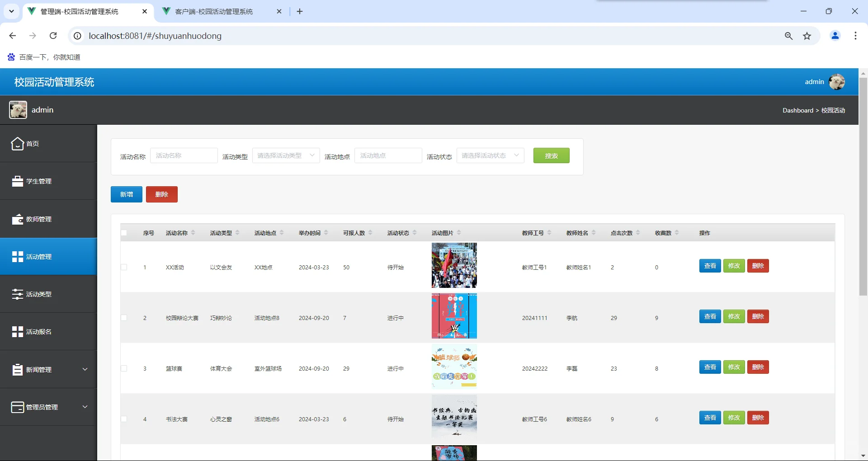This screenshot has height=461, width=868.
Task: Sort by 收藏数 column arrows
Action: 677,233
